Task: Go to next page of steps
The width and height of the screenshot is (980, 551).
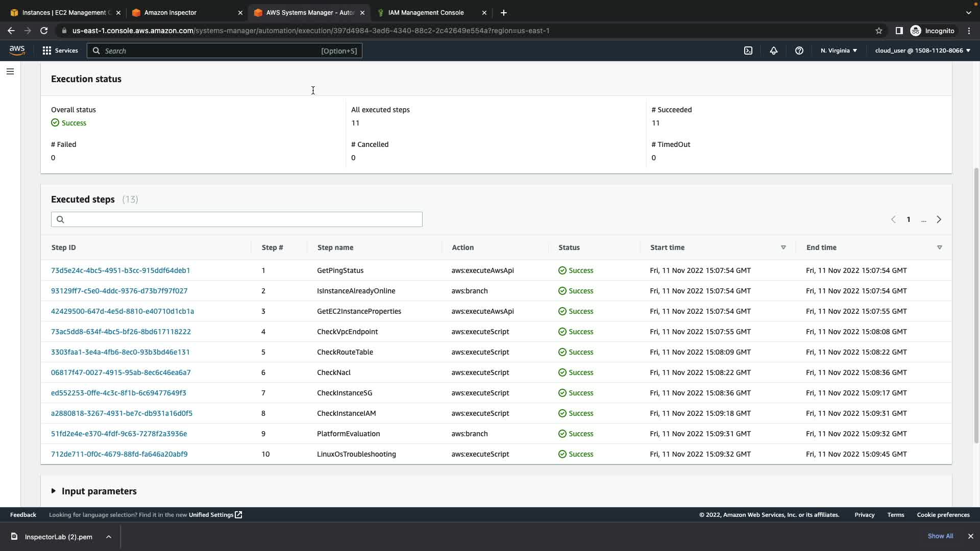Action: pyautogui.click(x=939, y=219)
